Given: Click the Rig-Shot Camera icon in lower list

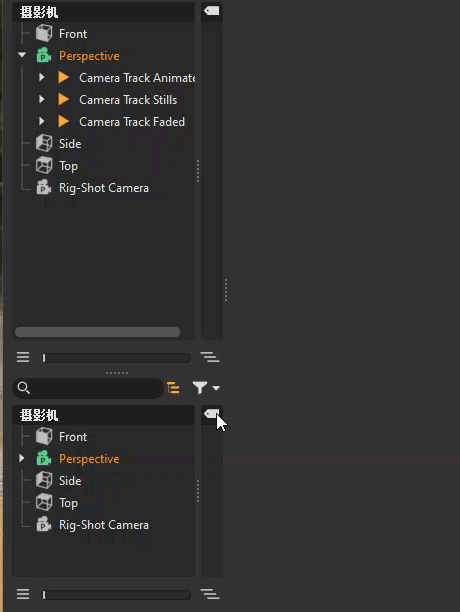Looking at the screenshot, I should pyautogui.click(x=44, y=525).
